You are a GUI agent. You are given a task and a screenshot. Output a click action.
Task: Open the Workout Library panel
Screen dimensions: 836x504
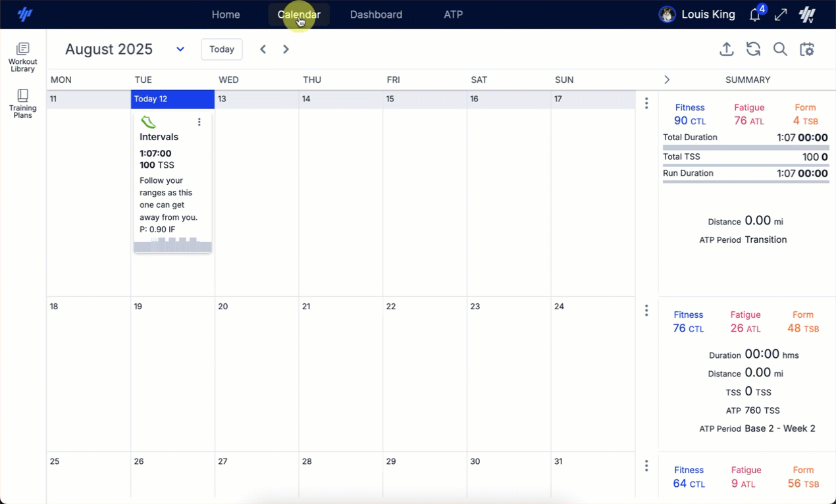(x=22, y=57)
